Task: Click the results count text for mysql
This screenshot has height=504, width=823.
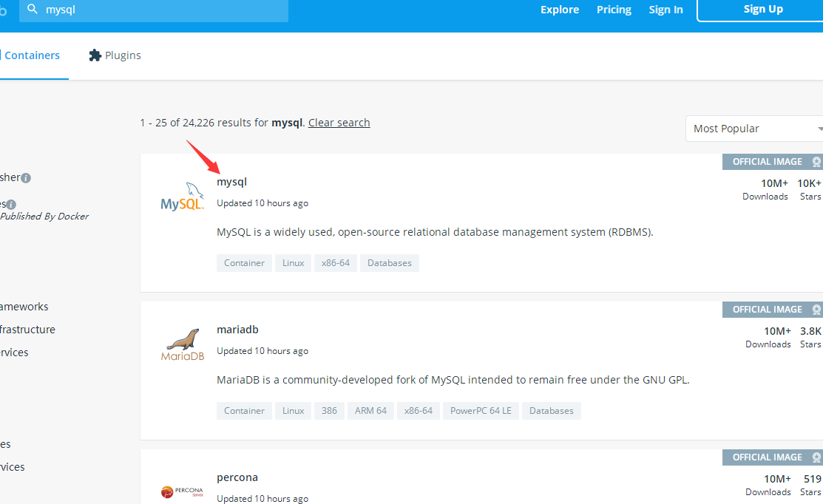Action: (222, 122)
